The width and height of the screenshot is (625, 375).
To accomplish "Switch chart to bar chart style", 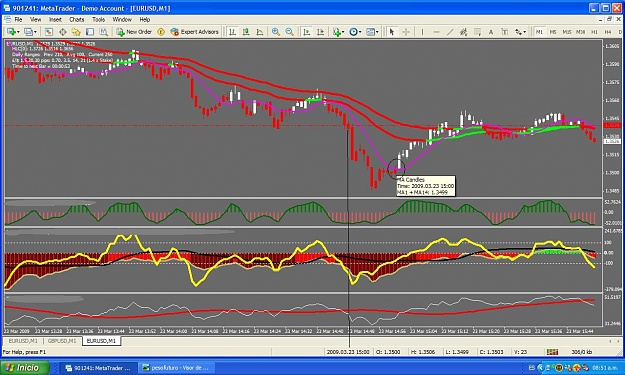I will click(232, 32).
